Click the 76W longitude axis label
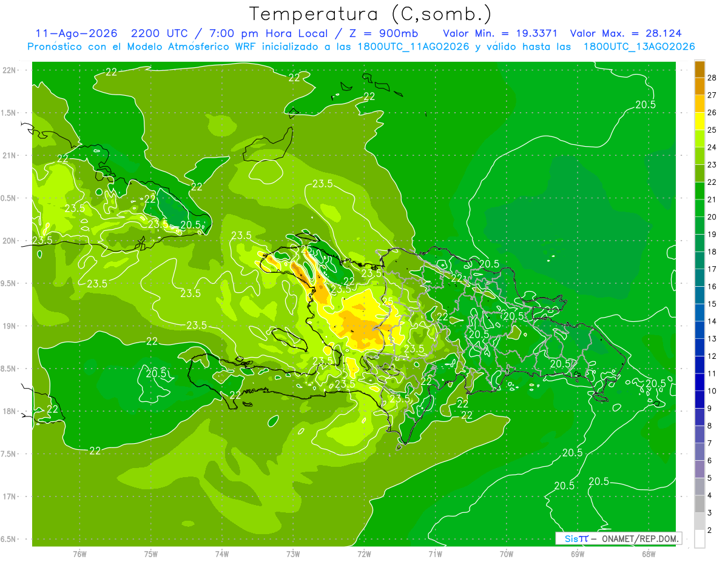This screenshot has width=728, height=562. click(79, 554)
